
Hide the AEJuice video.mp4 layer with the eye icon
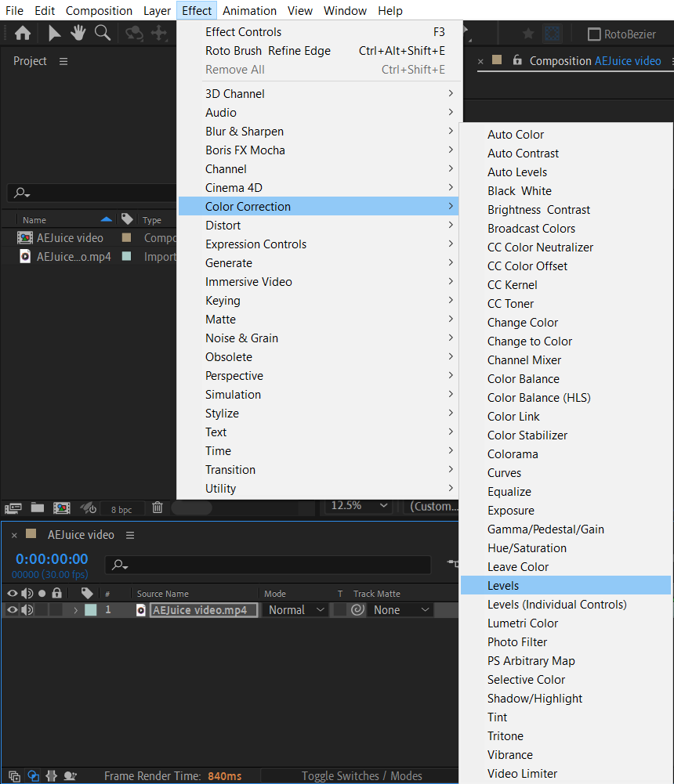[x=13, y=609]
